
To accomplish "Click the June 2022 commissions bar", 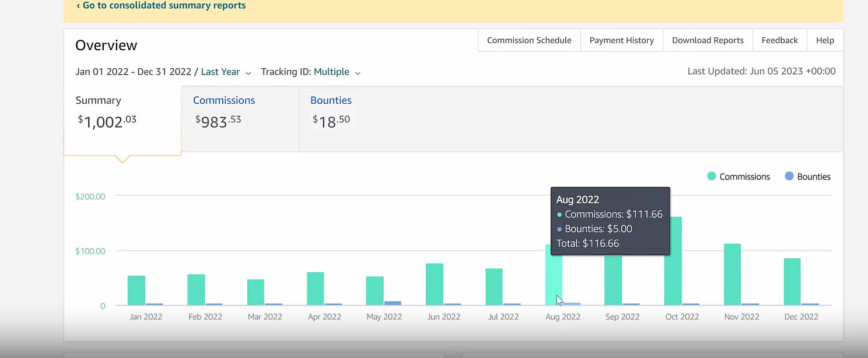I will pos(435,284).
